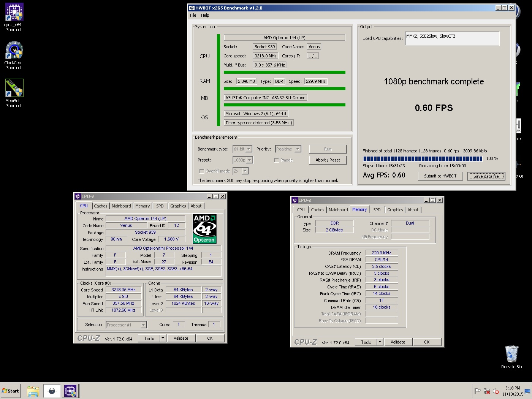The width and height of the screenshot is (532, 399).
Task: Click Tools button in right CPU-Z
Action: click(366, 342)
